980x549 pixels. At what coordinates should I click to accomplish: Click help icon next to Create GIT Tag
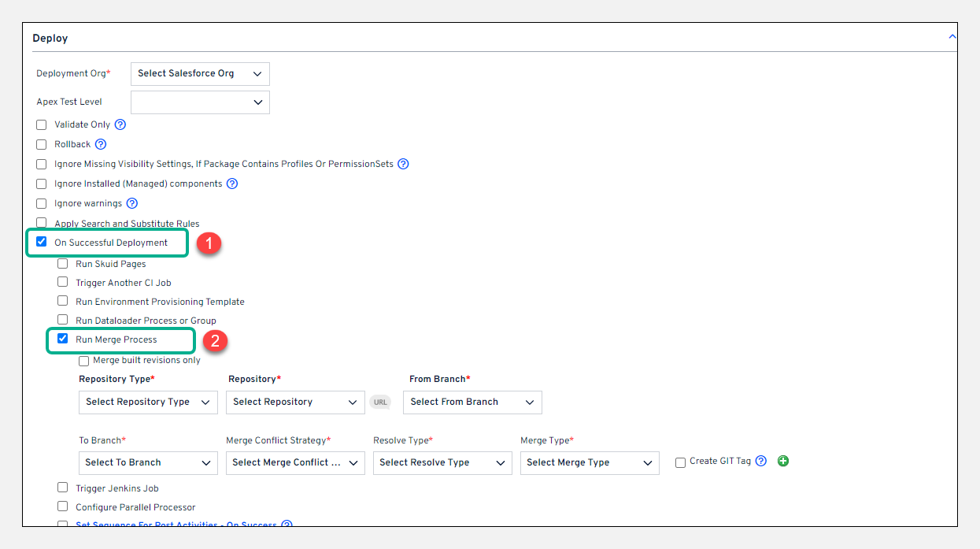pos(761,462)
